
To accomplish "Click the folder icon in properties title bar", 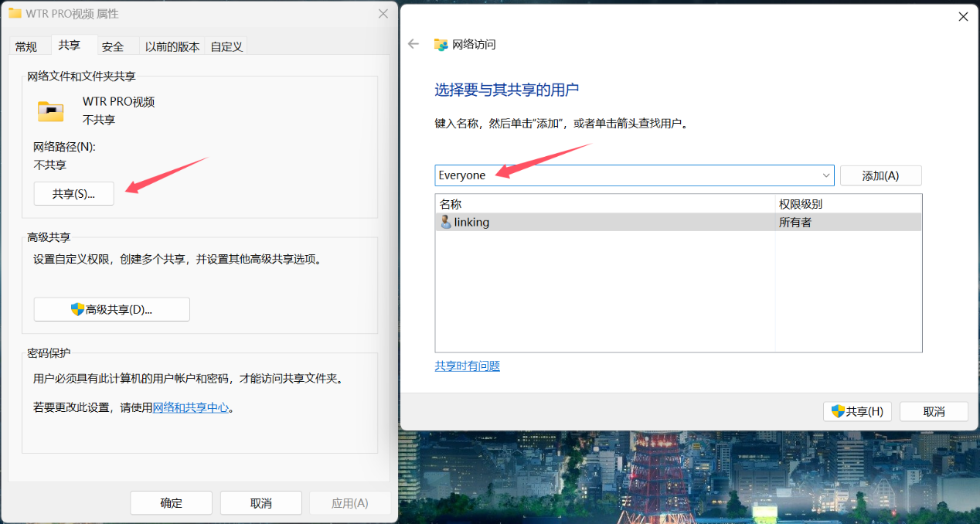I will click(x=15, y=14).
